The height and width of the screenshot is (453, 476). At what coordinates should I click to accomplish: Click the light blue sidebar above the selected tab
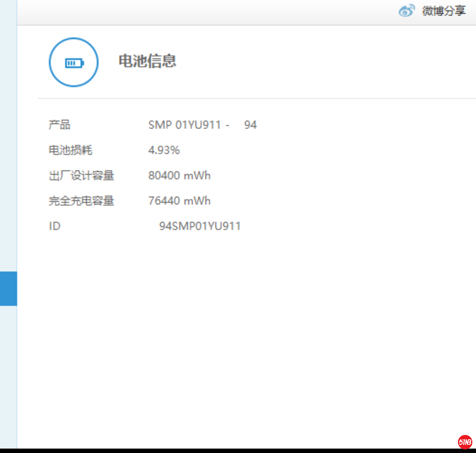tap(8, 145)
